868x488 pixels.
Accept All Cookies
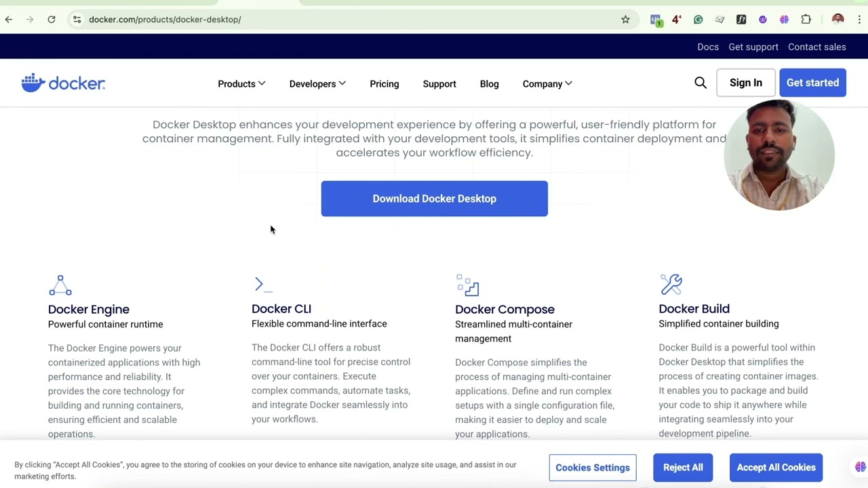pos(776,468)
